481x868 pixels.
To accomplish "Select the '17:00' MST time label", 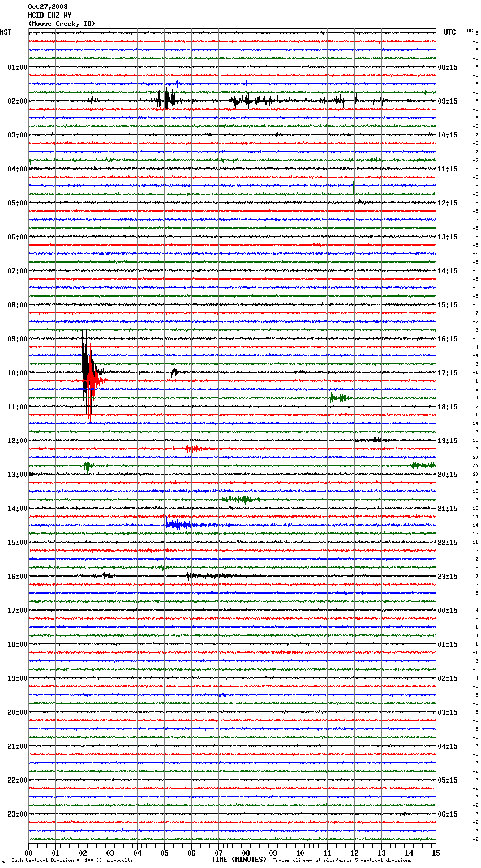I will click(18, 611).
